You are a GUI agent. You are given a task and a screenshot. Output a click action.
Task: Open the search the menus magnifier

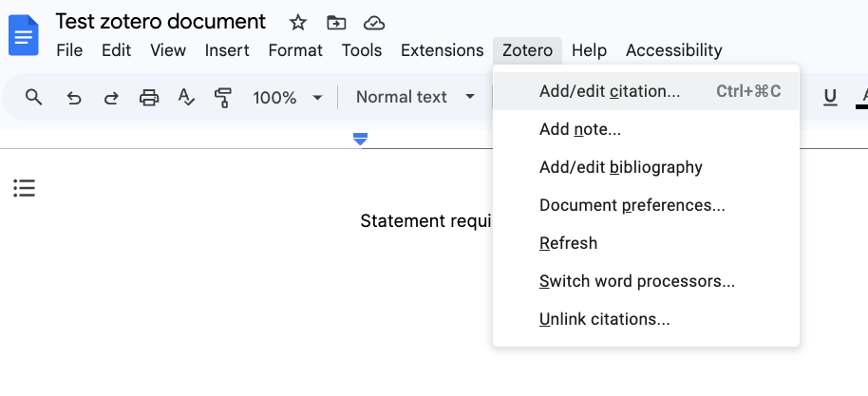pos(34,98)
